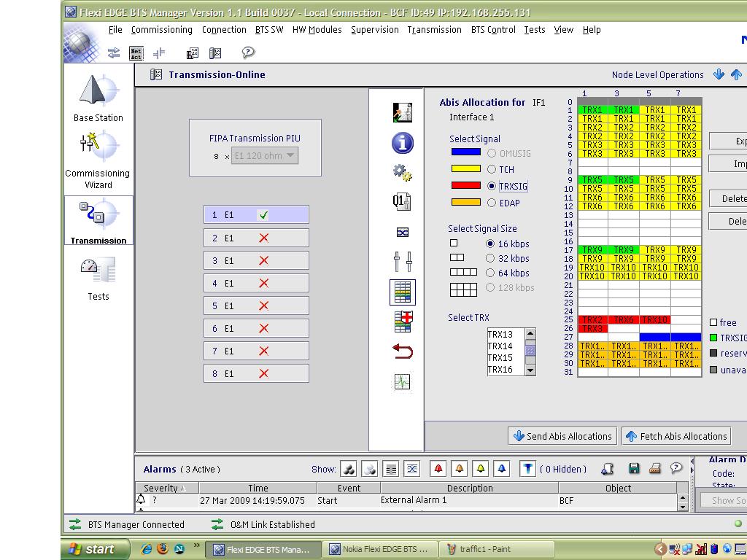Click Send Abis Allocations button
This screenshot has width=747, height=560.
(562, 436)
